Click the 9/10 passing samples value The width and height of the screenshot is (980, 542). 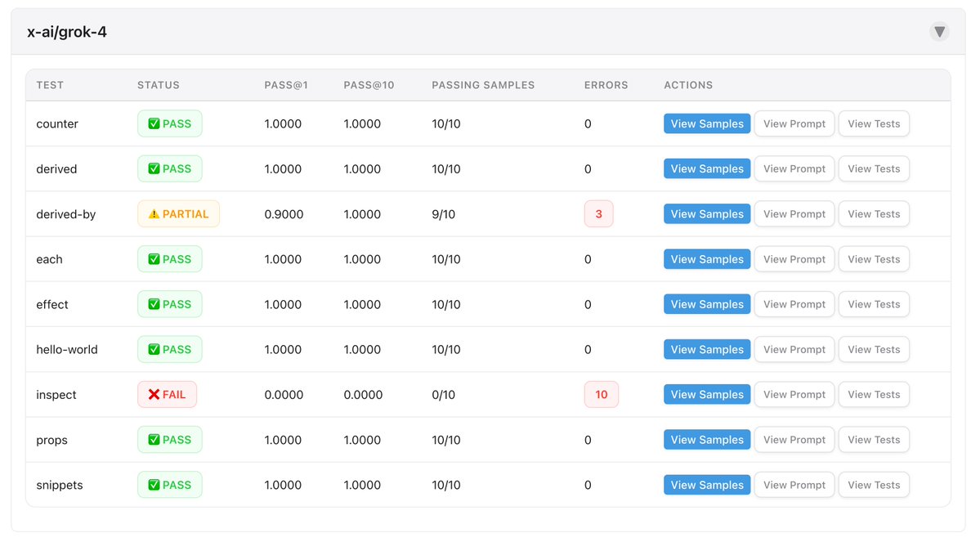point(443,214)
